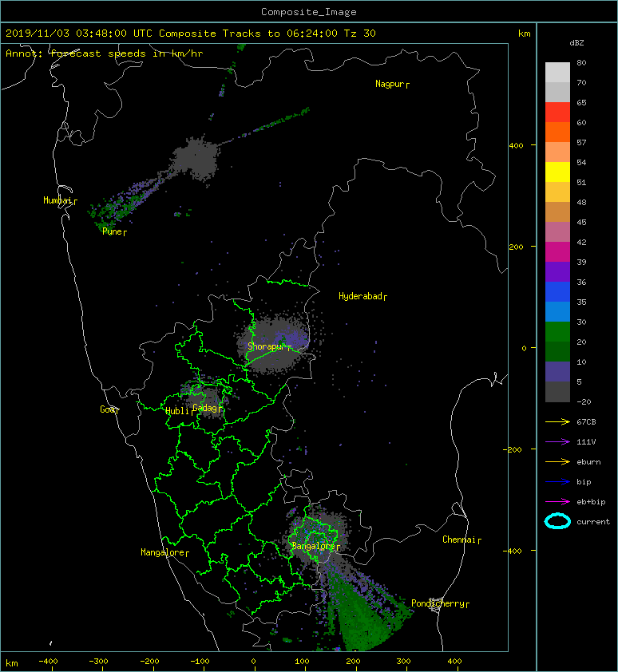618x672 pixels.
Task: Click the Mumbai city label
Action: 60,200
